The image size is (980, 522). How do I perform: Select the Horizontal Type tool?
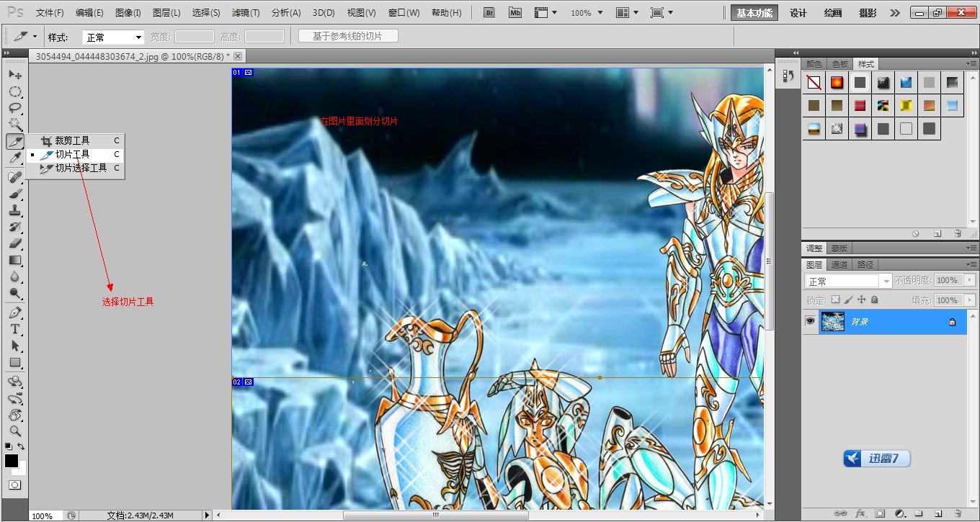[15, 329]
